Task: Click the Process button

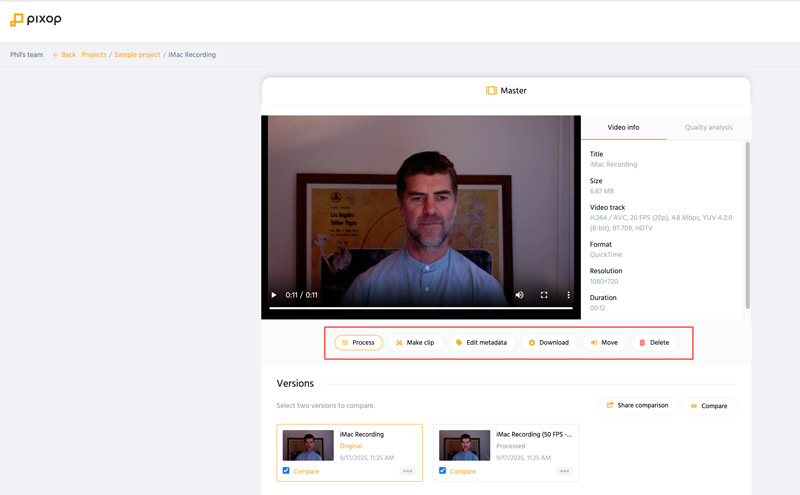Action: [x=358, y=342]
